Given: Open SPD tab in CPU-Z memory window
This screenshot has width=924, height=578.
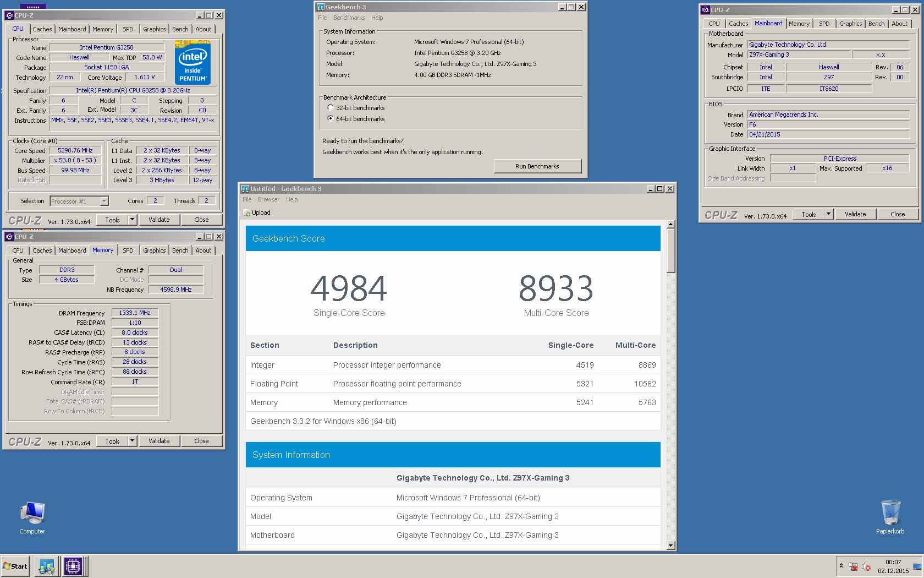Looking at the screenshot, I should click(128, 250).
